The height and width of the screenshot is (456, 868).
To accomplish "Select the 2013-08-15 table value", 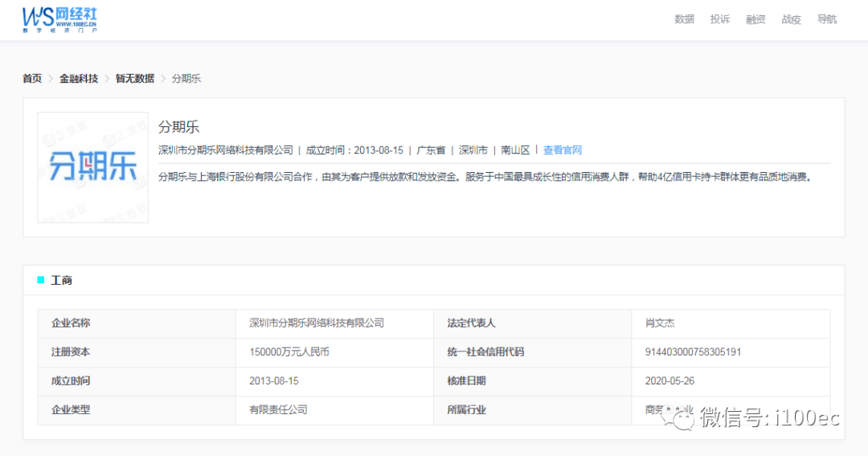I will click(x=273, y=381).
